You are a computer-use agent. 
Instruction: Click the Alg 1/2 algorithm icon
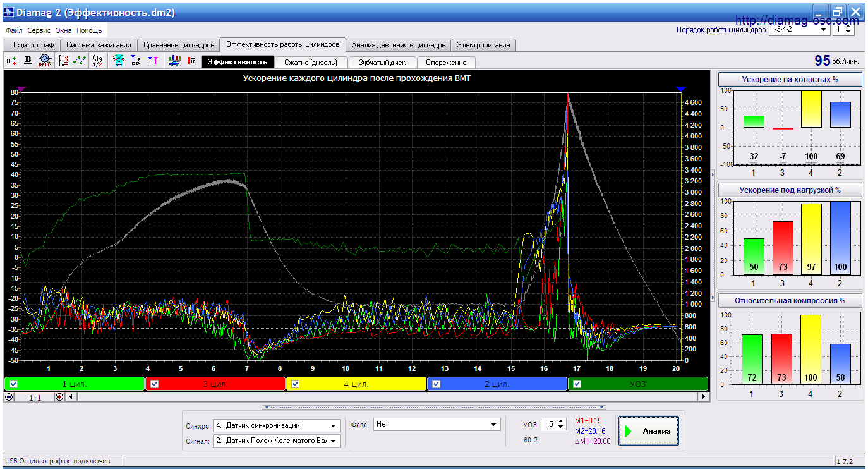point(97,61)
